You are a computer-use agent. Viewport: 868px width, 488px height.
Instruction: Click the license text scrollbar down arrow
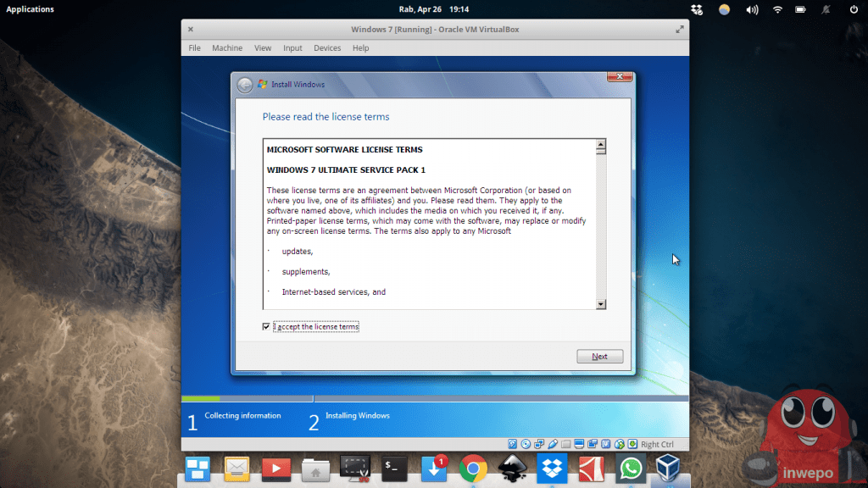coord(601,304)
